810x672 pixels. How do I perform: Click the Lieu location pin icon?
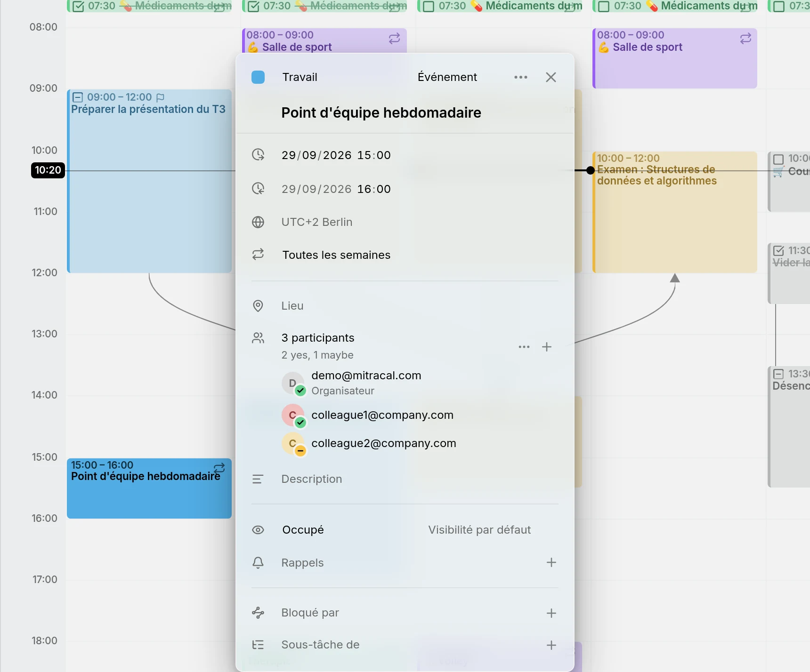pos(258,306)
